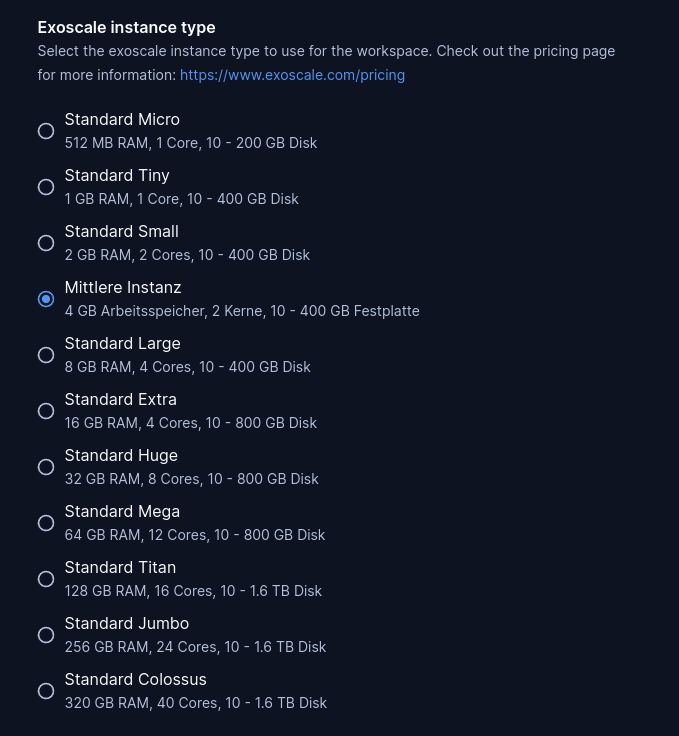Click the "Standard Micro" label text
Screen dimensions: 679x736
[x=122, y=120]
